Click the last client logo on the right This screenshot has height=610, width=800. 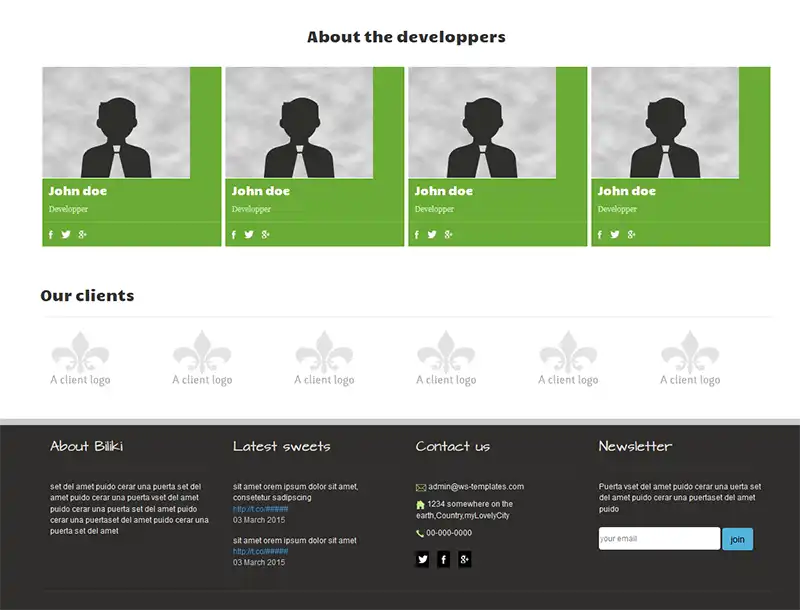690,359
